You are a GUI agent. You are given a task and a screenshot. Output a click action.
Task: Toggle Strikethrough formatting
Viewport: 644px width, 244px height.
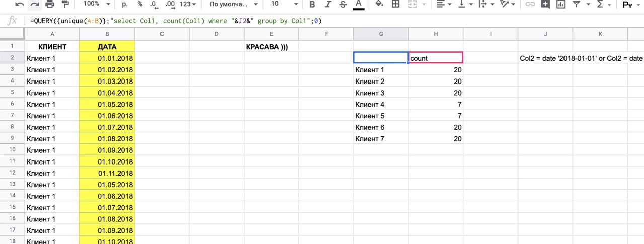343,4
